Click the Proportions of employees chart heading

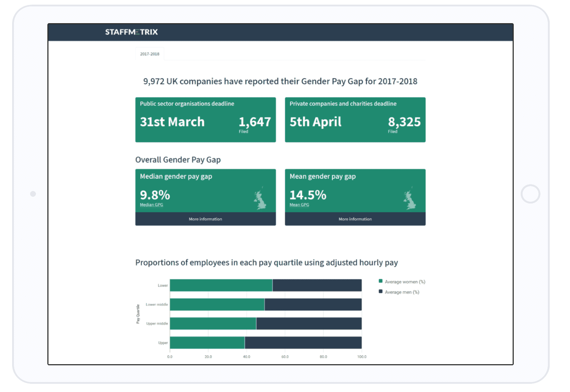(266, 263)
